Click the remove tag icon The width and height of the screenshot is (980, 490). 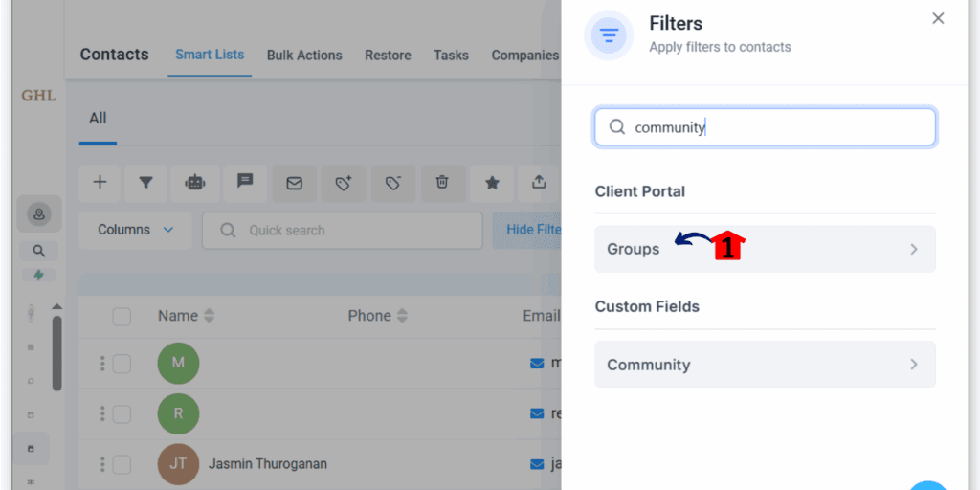pyautogui.click(x=393, y=183)
